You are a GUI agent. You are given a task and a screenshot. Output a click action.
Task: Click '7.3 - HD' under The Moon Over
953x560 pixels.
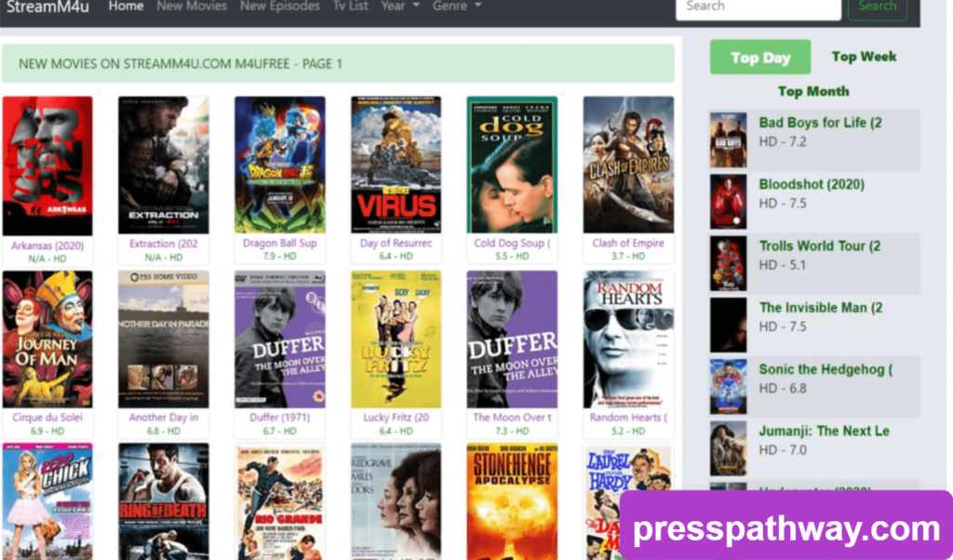(512, 432)
